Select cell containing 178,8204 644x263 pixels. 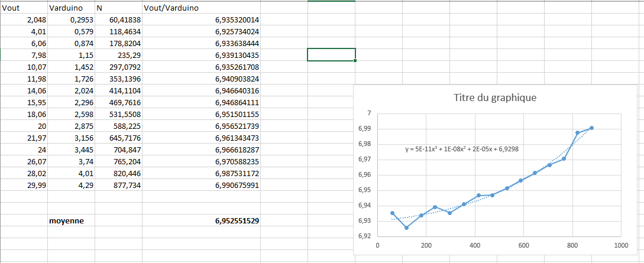click(x=118, y=43)
